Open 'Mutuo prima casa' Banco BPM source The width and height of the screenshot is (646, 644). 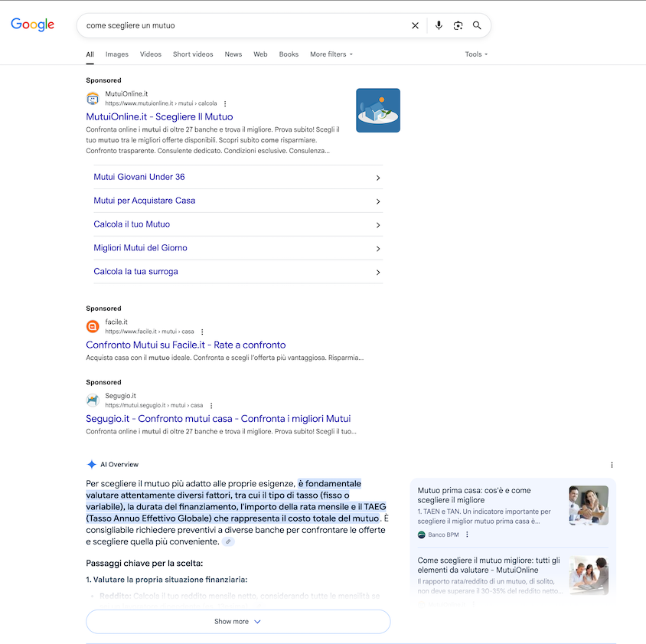[474, 495]
